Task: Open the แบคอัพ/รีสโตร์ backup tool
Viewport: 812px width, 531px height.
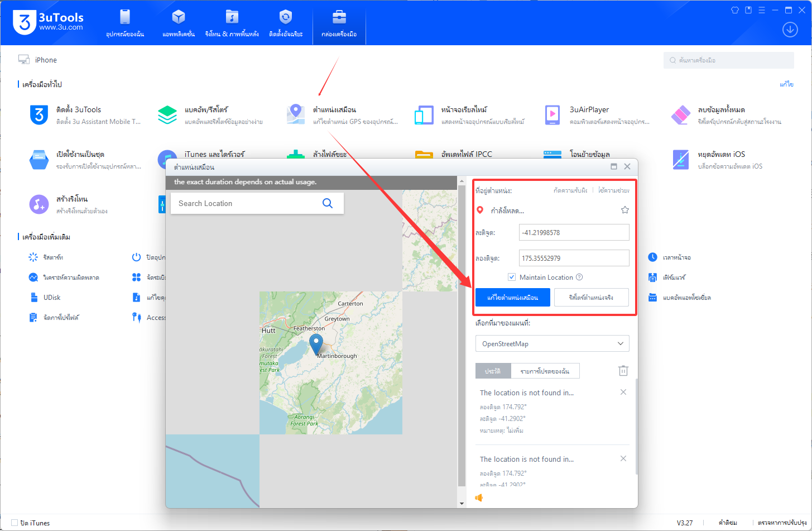Action: tap(210, 115)
